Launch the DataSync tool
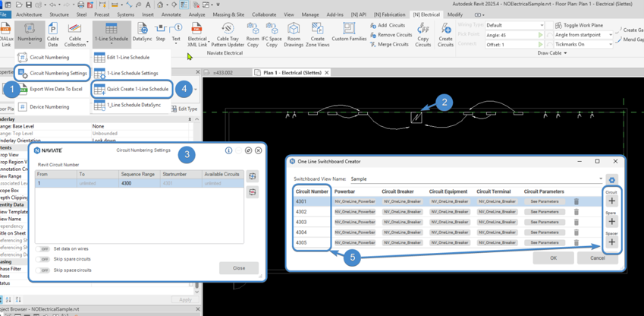This screenshot has width=644, height=316. coord(143,32)
